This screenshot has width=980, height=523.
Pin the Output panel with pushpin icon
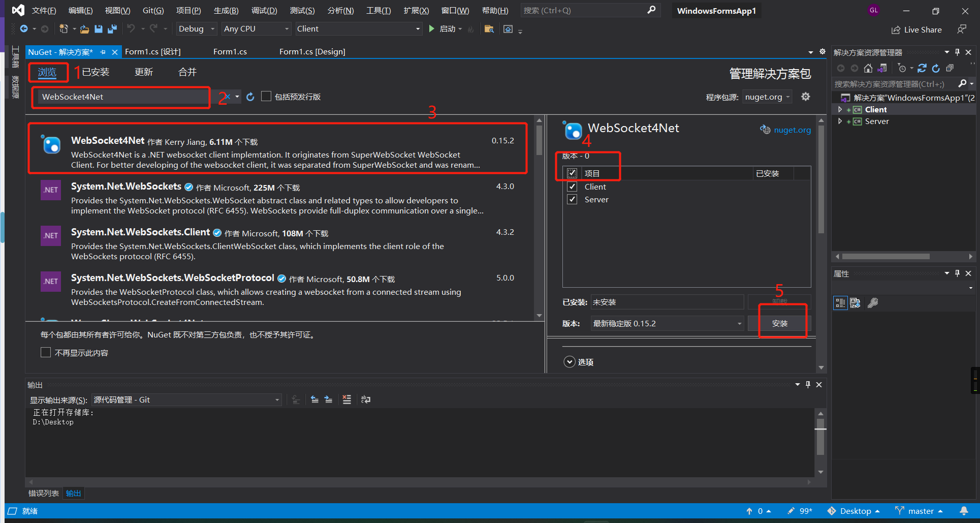[x=808, y=385]
